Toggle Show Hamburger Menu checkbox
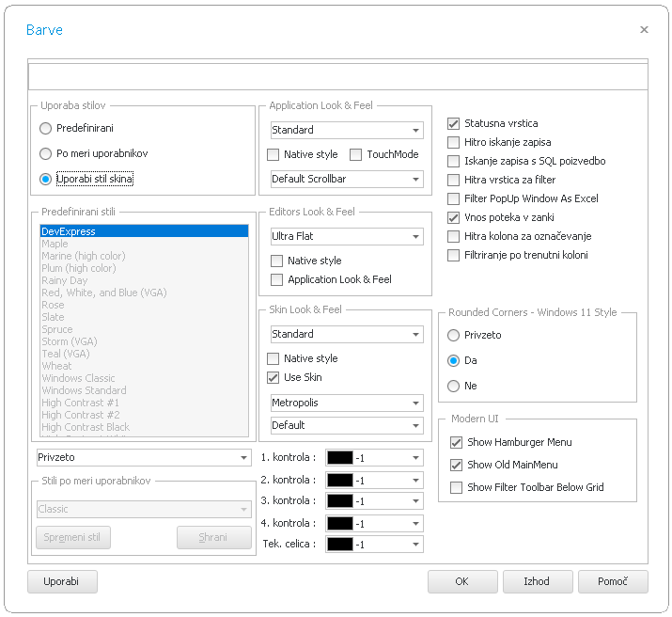672x617 pixels. [457, 442]
